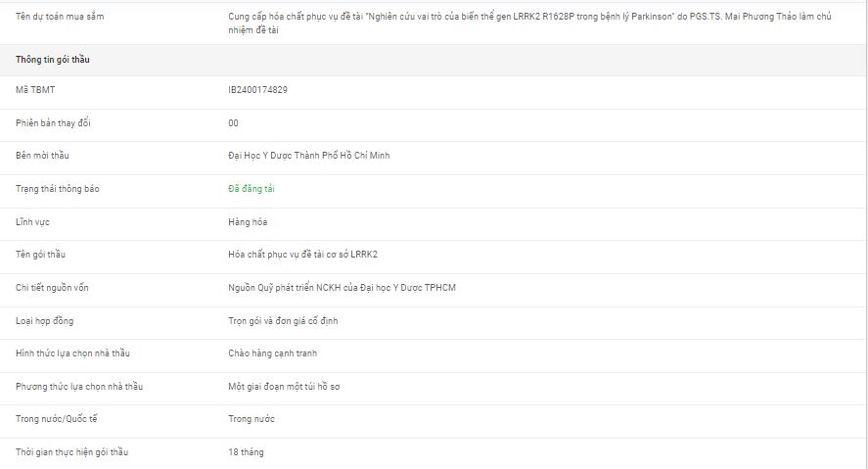
Task: Click the "Hóa chất phục vụ đề tài cơ sở LRRK2" value
Action: pos(302,255)
